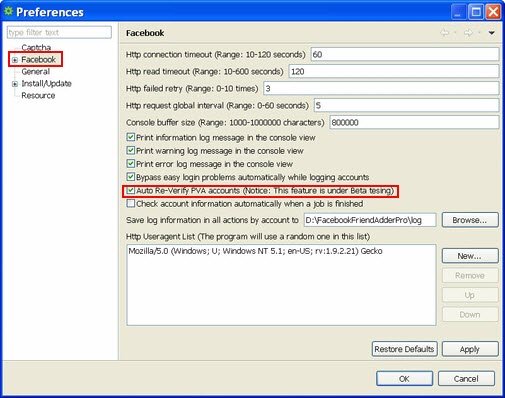The height and width of the screenshot is (398, 505).
Task: Expand the Facebook tree node
Action: click(15, 60)
